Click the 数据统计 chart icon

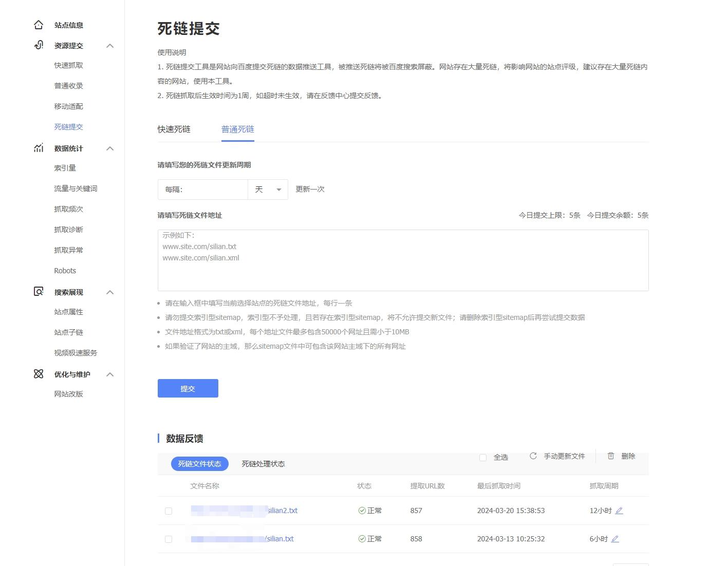tap(39, 148)
